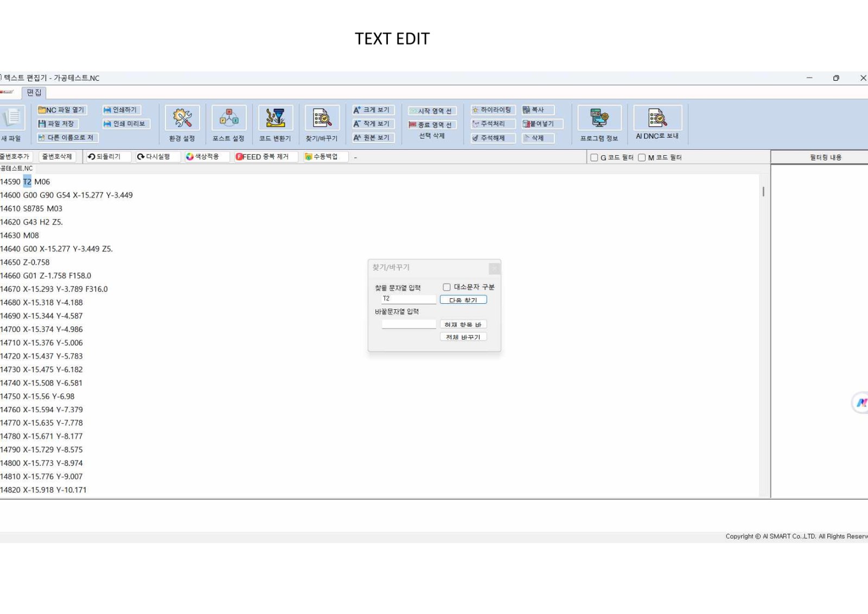Print with 인쇄하기
Screen dimensions: 868x614
[x=120, y=110]
